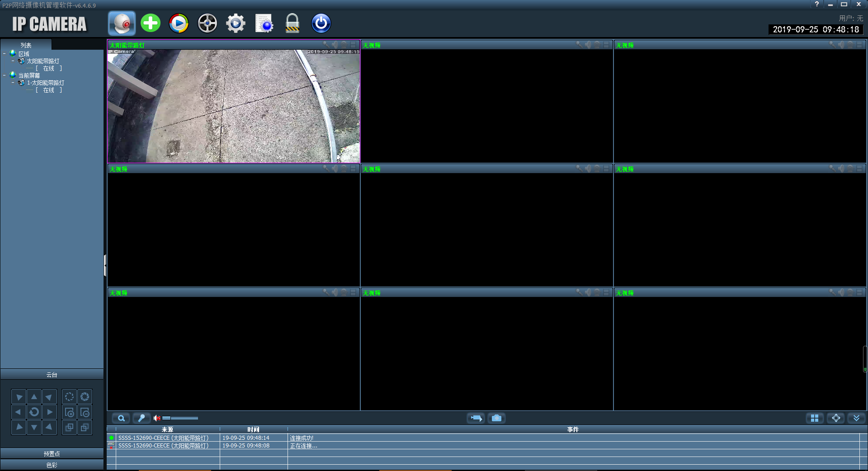
Task: Open the 预置点 panel tab
Action: tap(52, 454)
